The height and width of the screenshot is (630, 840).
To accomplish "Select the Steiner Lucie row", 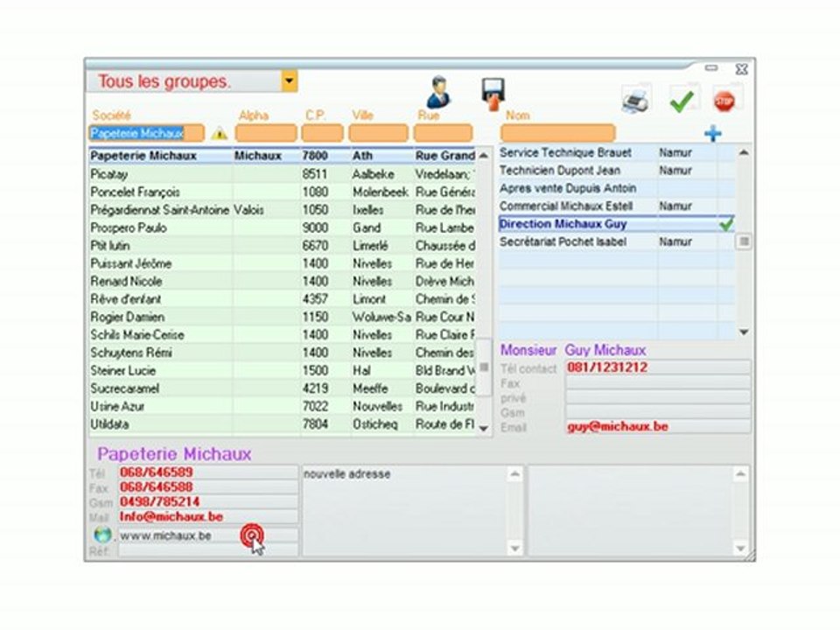I will (x=283, y=371).
